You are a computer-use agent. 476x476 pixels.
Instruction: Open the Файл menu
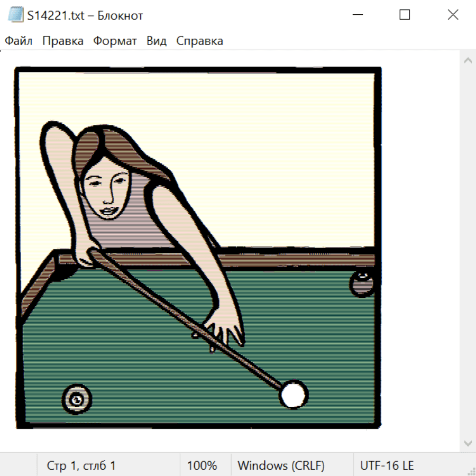pos(19,41)
